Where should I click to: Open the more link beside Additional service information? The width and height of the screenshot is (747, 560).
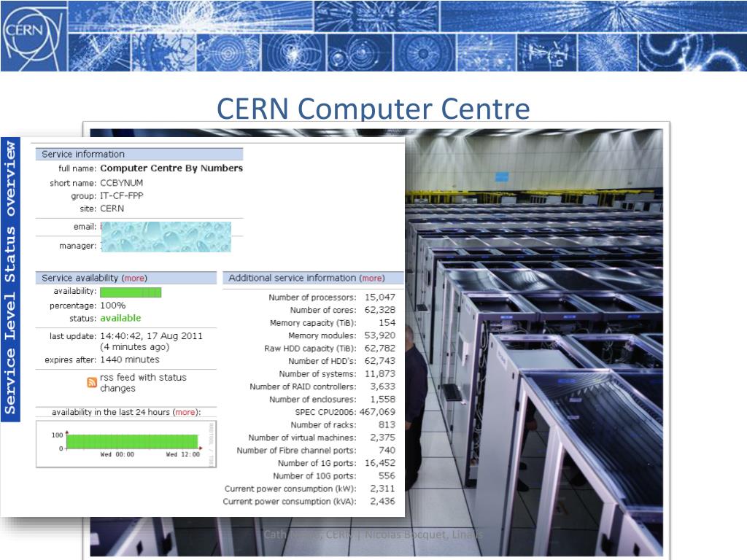[x=372, y=278]
